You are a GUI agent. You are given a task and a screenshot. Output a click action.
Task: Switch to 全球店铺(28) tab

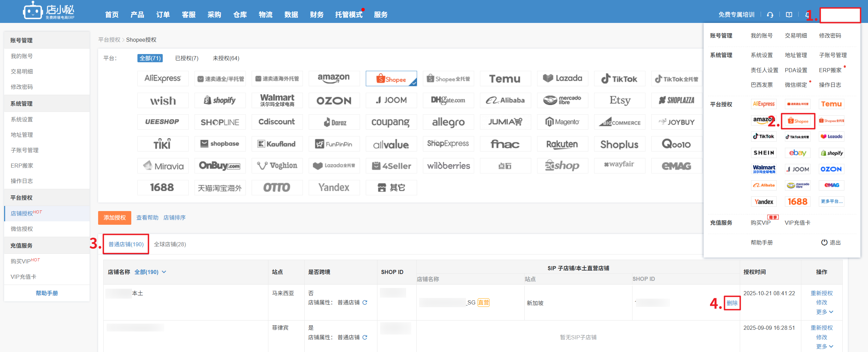coord(170,244)
